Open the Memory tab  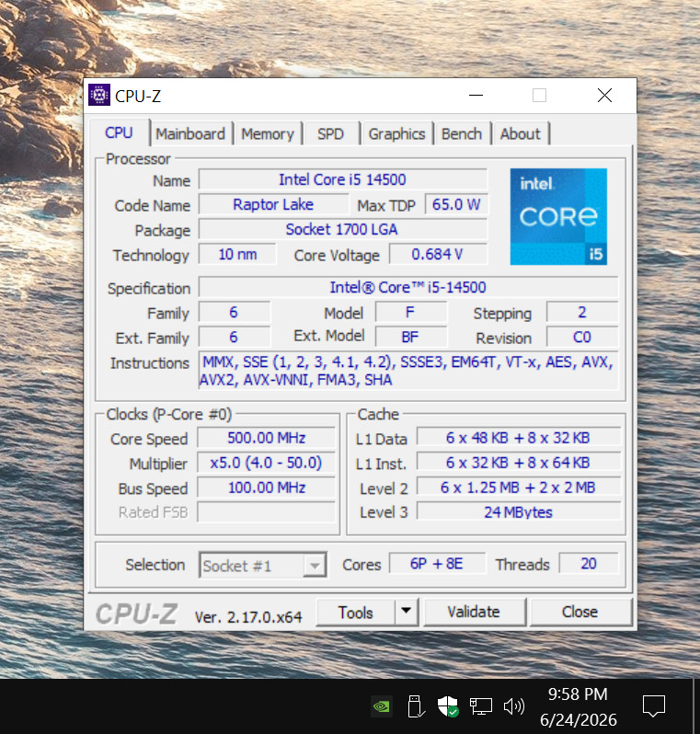(x=268, y=134)
